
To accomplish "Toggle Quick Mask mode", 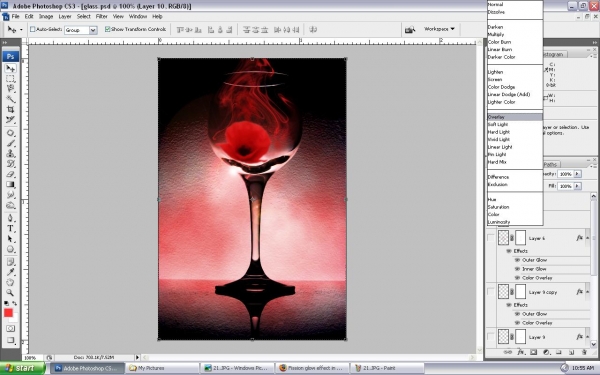I will click(10, 329).
